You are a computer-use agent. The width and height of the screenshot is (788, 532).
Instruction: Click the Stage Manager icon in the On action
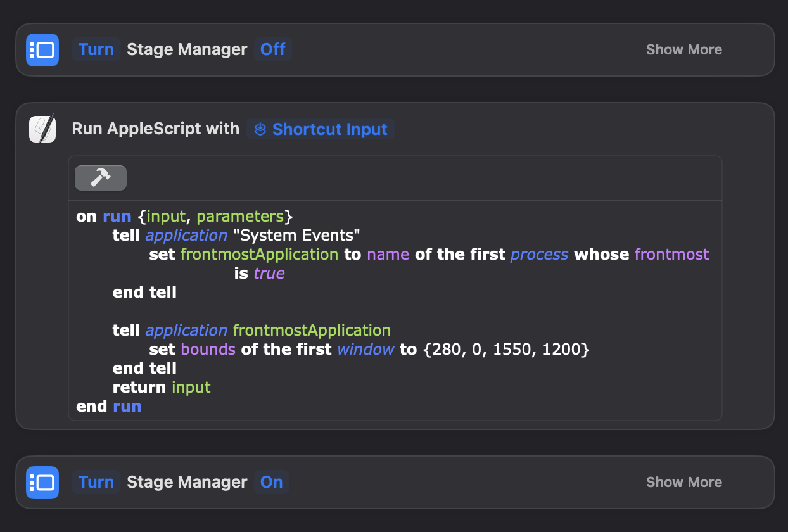[42, 482]
